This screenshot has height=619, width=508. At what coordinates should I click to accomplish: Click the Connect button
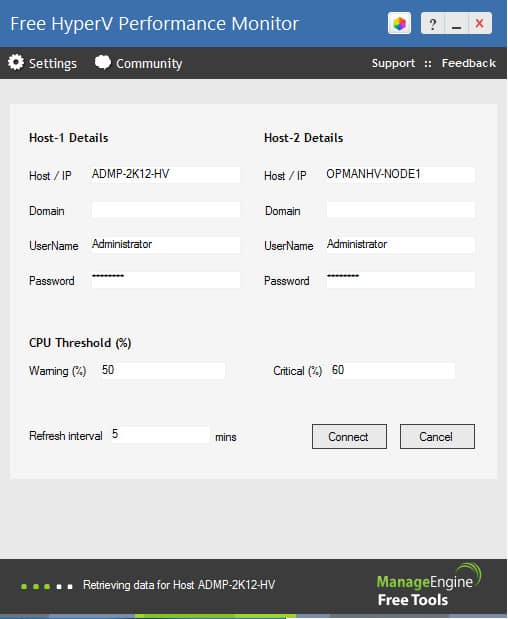tap(349, 437)
